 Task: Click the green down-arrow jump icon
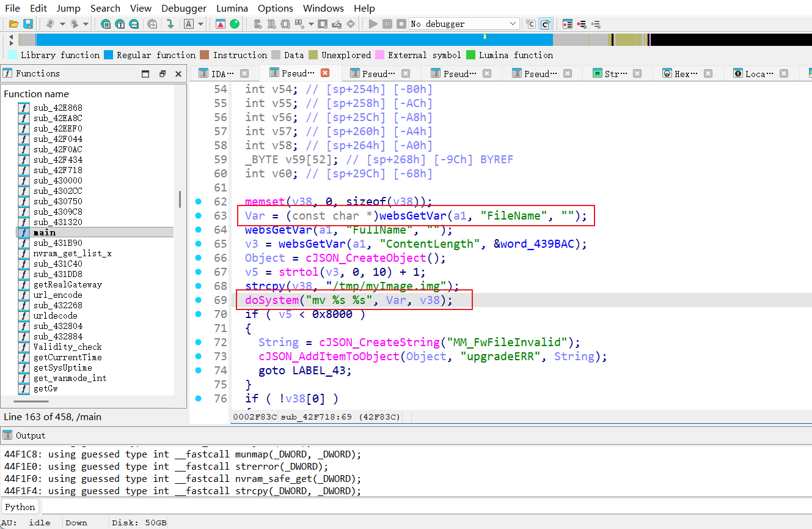pos(170,24)
